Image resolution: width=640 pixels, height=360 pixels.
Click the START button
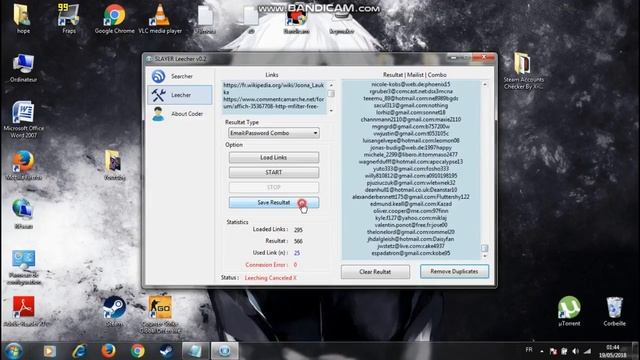click(x=273, y=172)
